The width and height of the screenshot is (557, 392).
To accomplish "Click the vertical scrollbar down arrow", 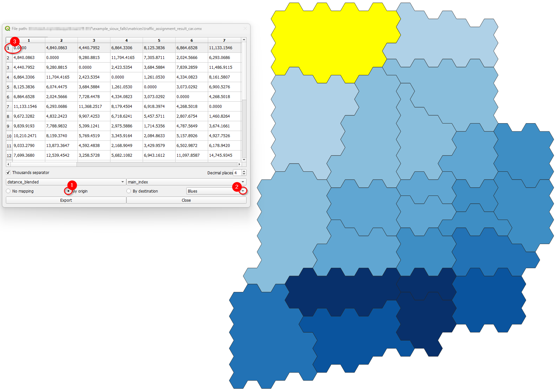I will tap(244, 159).
